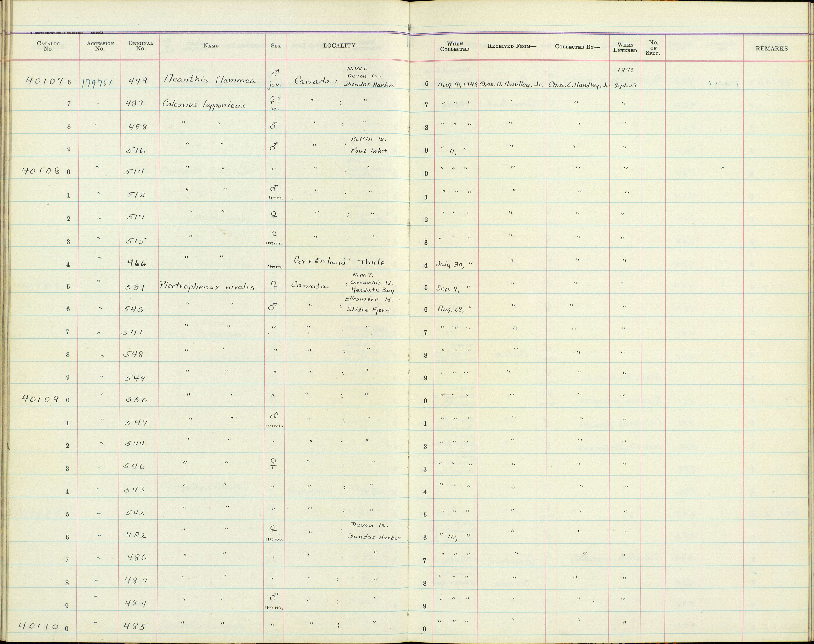Click catalog number 40110

(x=38, y=626)
